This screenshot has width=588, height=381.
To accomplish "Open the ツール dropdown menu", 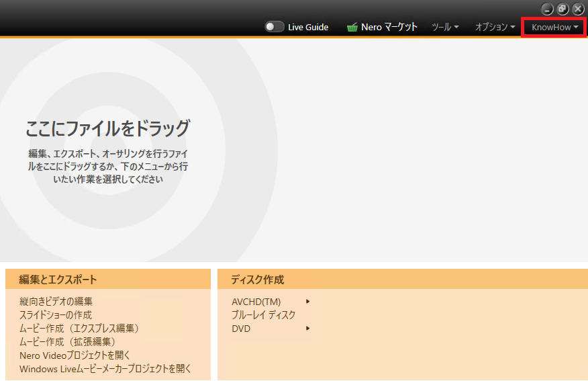I will pyautogui.click(x=445, y=27).
